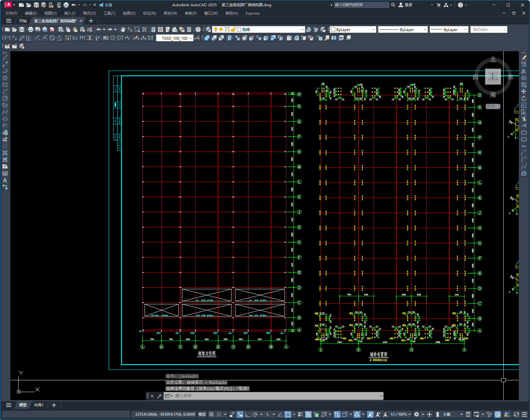Viewport: 530px width, 420px height.
Task: Select the Rotate modify tool
Action: tap(524, 98)
